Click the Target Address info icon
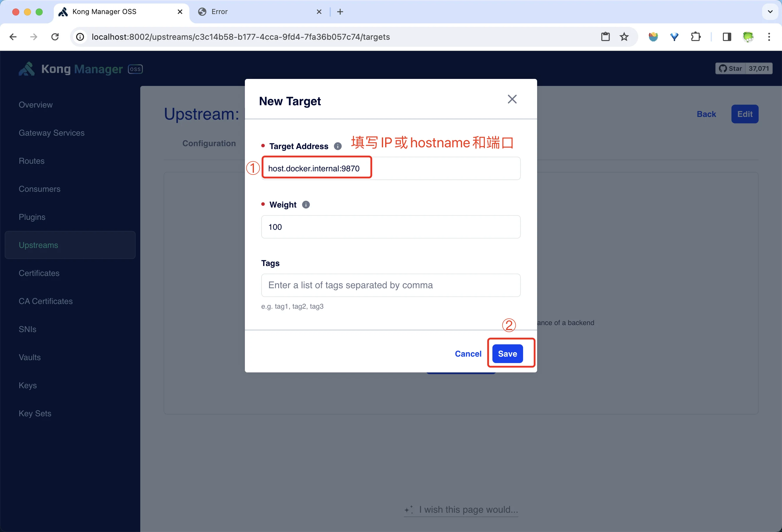 pyautogui.click(x=338, y=146)
